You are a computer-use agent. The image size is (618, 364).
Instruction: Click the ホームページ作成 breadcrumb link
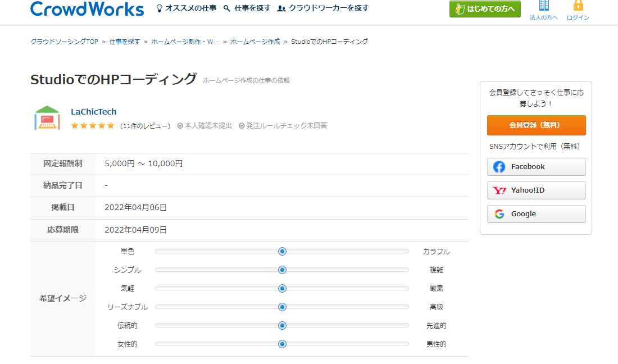pyautogui.click(x=255, y=42)
